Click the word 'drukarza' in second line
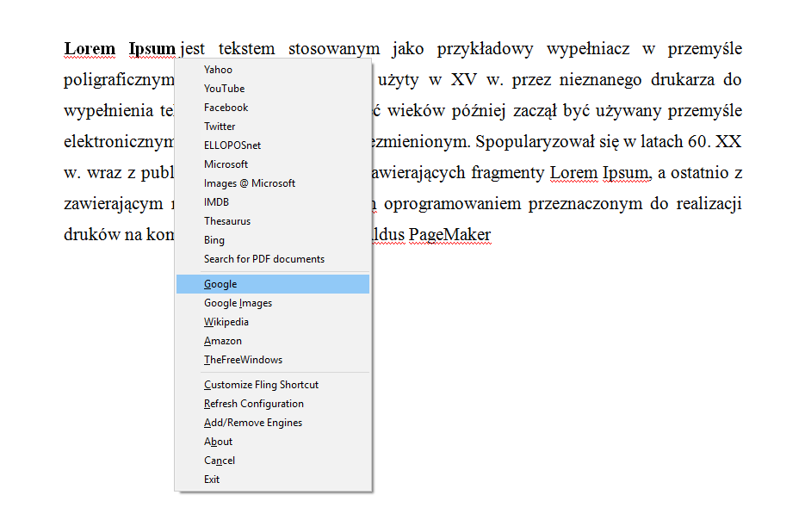 (x=682, y=79)
